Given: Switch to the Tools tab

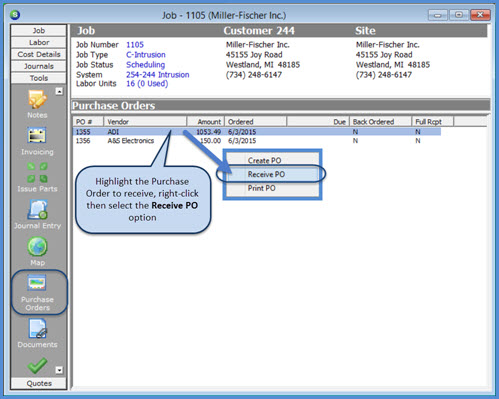Looking at the screenshot, I should click(x=39, y=78).
